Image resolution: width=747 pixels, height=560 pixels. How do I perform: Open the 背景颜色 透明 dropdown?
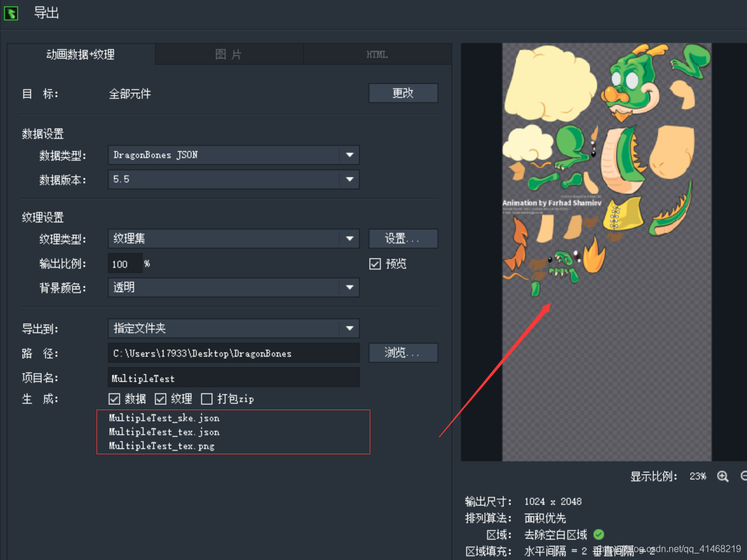click(x=234, y=288)
